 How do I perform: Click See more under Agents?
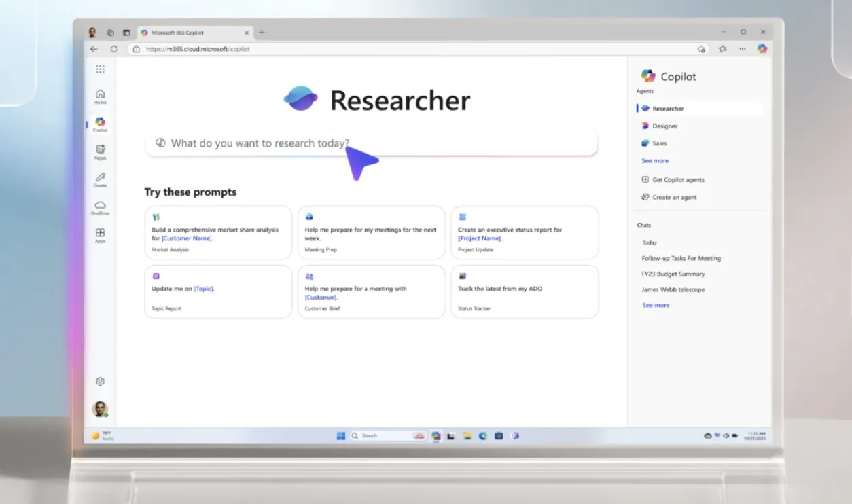click(x=655, y=161)
